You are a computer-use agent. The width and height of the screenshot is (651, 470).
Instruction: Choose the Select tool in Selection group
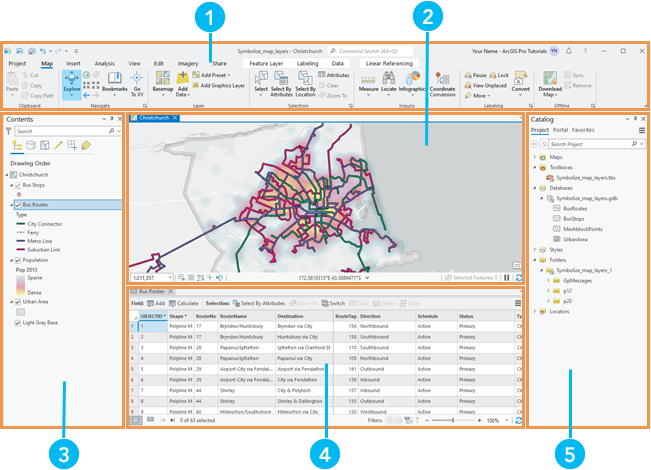coord(261,84)
